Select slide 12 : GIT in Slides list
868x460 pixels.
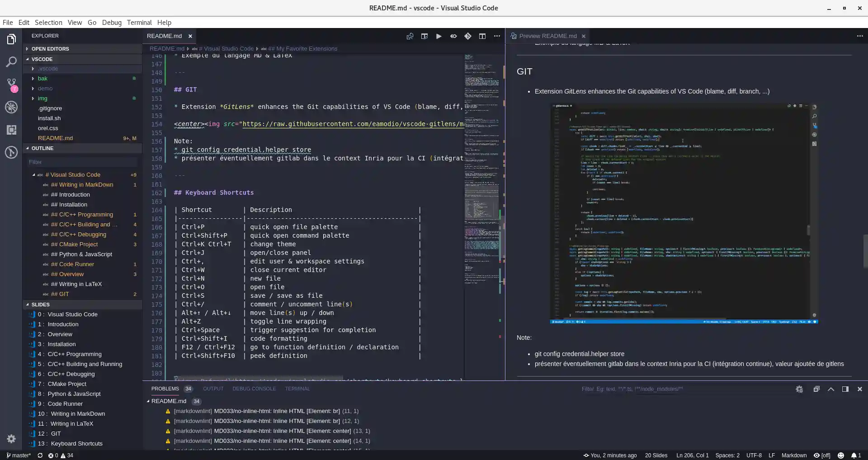click(x=55, y=434)
